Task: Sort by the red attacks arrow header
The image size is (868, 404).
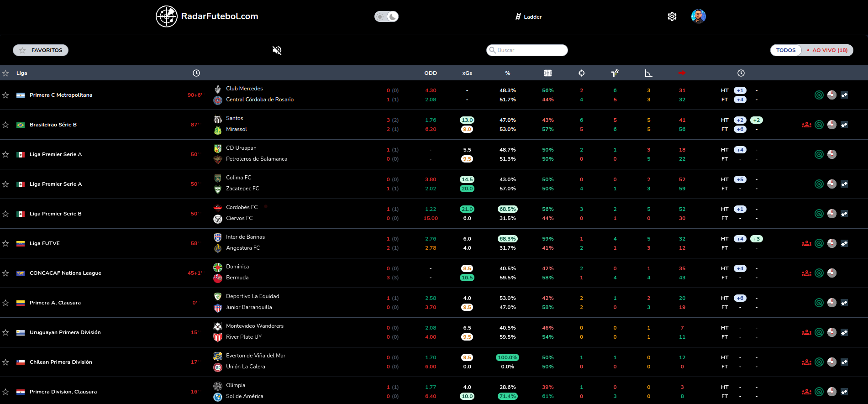Action: (682, 73)
